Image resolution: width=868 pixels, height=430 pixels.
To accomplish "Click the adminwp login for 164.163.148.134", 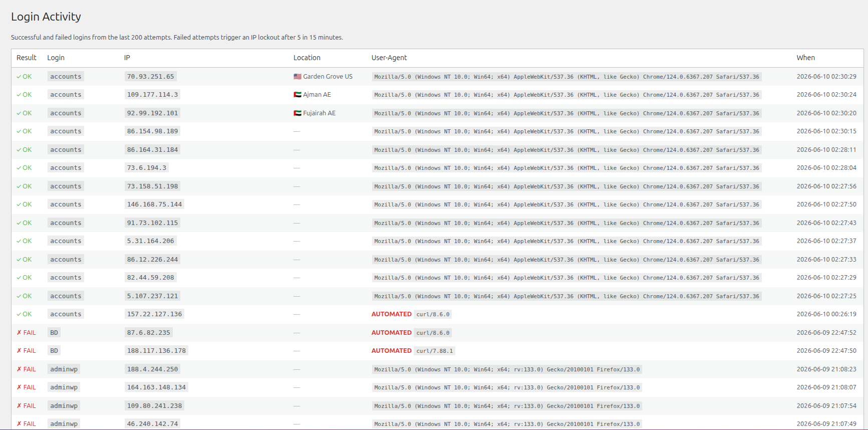I will [64, 387].
